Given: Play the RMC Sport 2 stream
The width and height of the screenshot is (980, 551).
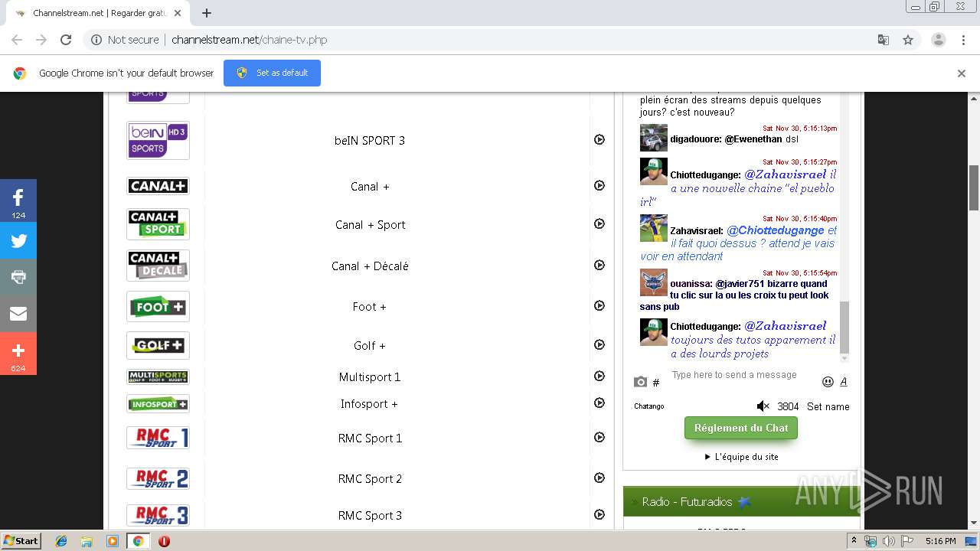Looking at the screenshot, I should (x=599, y=478).
